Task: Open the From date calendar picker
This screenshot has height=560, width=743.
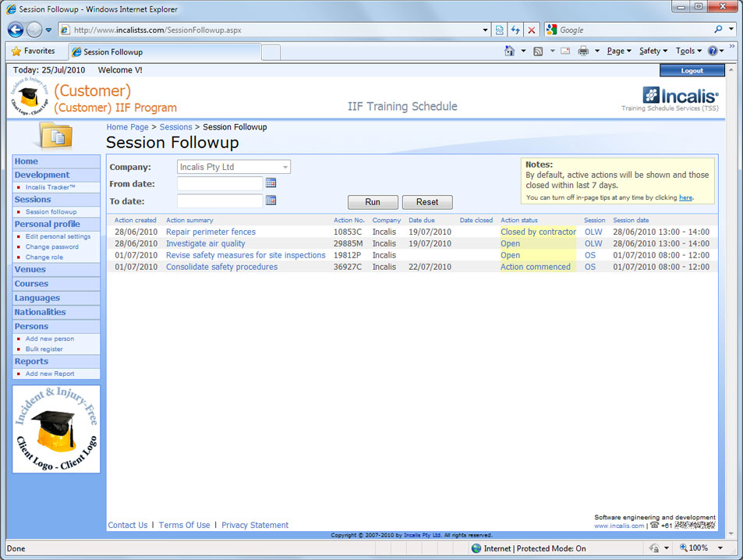Action: click(x=271, y=183)
